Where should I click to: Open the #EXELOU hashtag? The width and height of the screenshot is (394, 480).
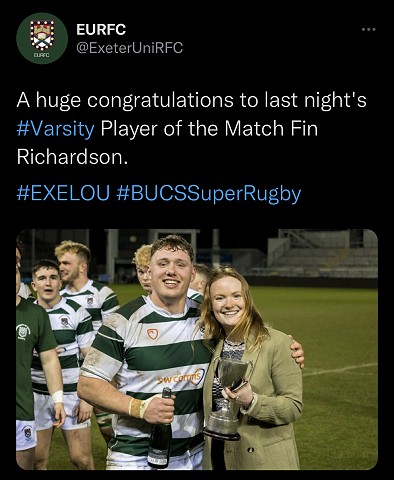[x=63, y=193]
